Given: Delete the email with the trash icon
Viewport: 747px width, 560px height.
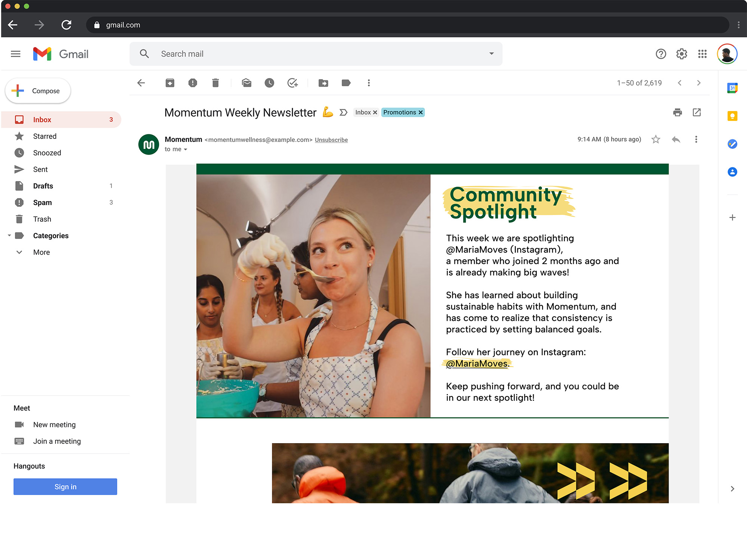Looking at the screenshot, I should pyautogui.click(x=216, y=83).
